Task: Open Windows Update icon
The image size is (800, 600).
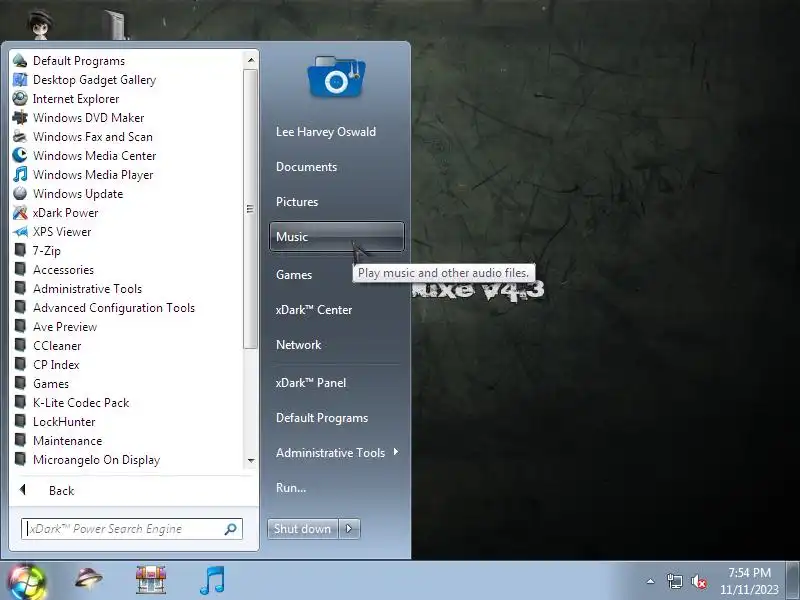Action: 20,193
